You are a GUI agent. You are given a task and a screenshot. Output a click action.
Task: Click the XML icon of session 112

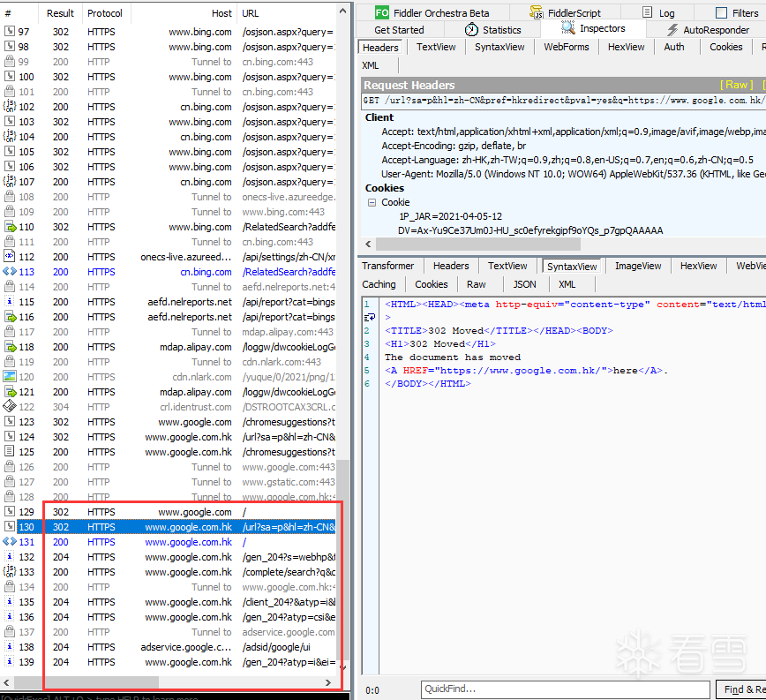coord(10,256)
